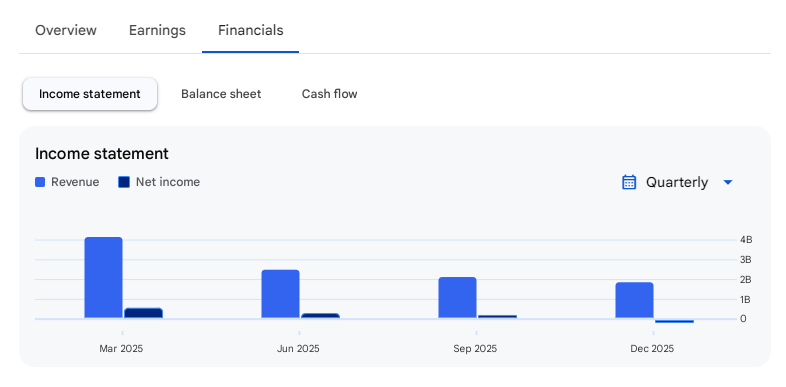Select the Jun 2025 revenue bar
This screenshot has width=786, height=387.
click(280, 294)
